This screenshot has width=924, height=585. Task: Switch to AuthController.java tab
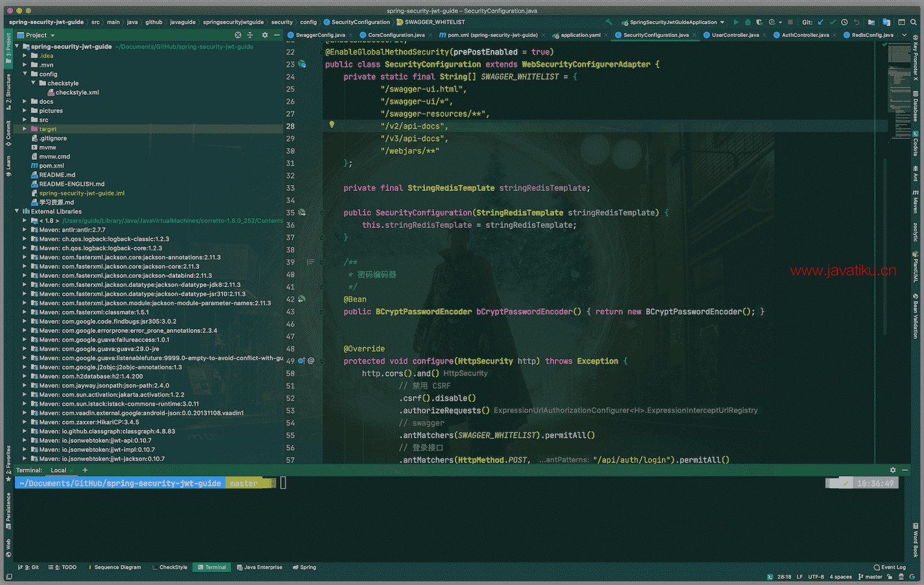click(x=805, y=35)
